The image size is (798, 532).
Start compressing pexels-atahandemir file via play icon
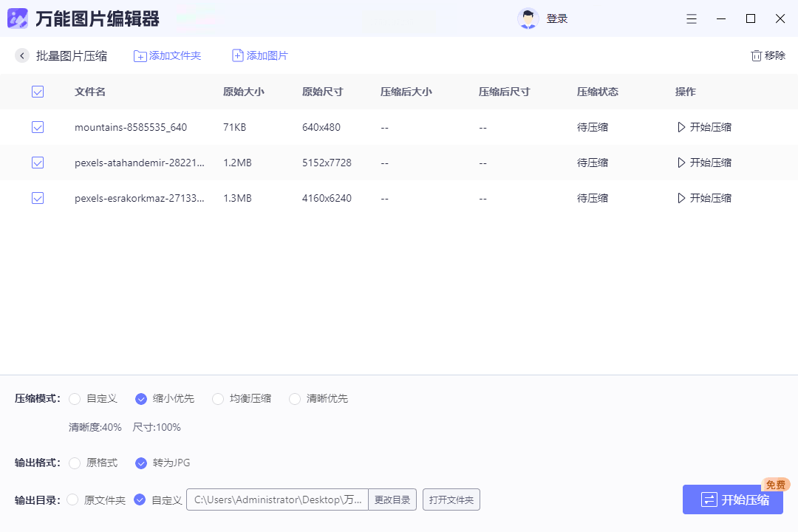pyautogui.click(x=681, y=163)
